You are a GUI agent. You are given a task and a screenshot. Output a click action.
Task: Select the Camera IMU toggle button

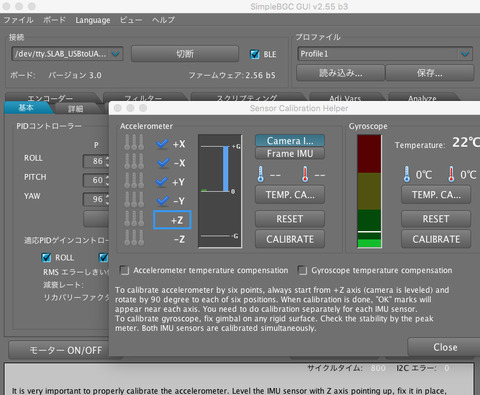290,141
